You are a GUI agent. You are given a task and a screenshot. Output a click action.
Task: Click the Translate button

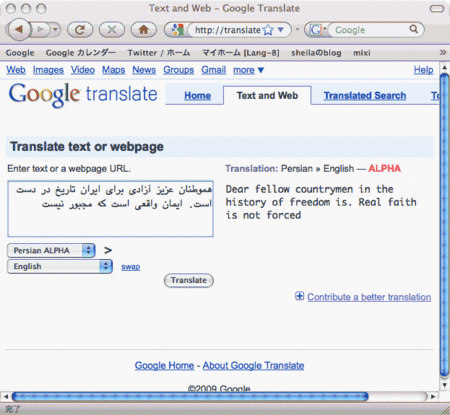point(189,280)
